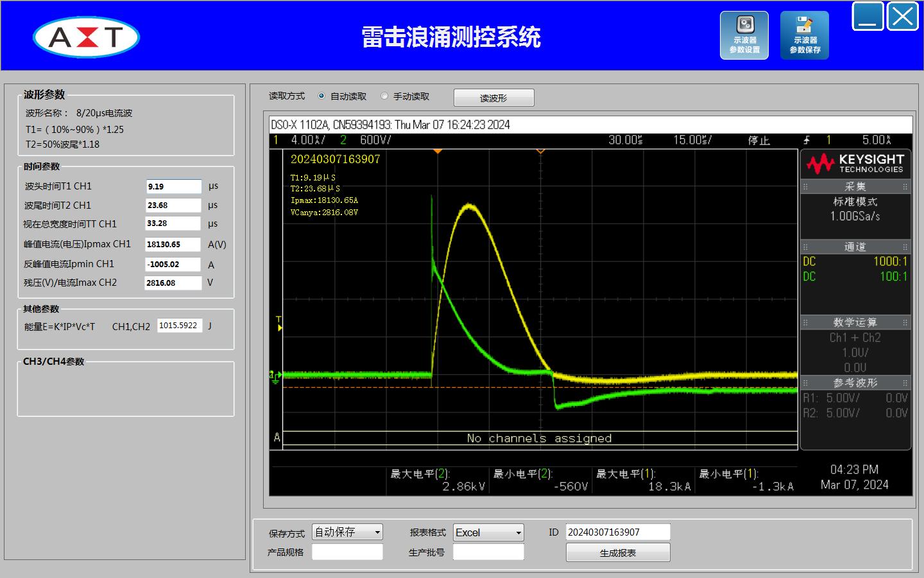Click the production batch number field (生产批号)
The height and width of the screenshot is (578, 924).
tap(488, 552)
